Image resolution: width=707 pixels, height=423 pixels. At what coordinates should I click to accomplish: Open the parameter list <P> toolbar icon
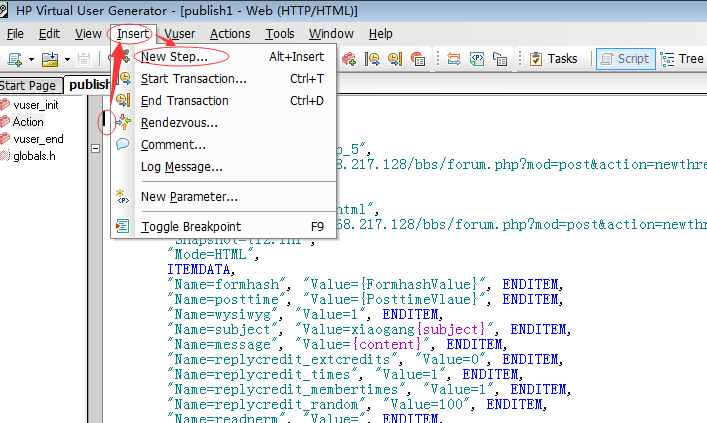pyautogui.click(x=477, y=59)
